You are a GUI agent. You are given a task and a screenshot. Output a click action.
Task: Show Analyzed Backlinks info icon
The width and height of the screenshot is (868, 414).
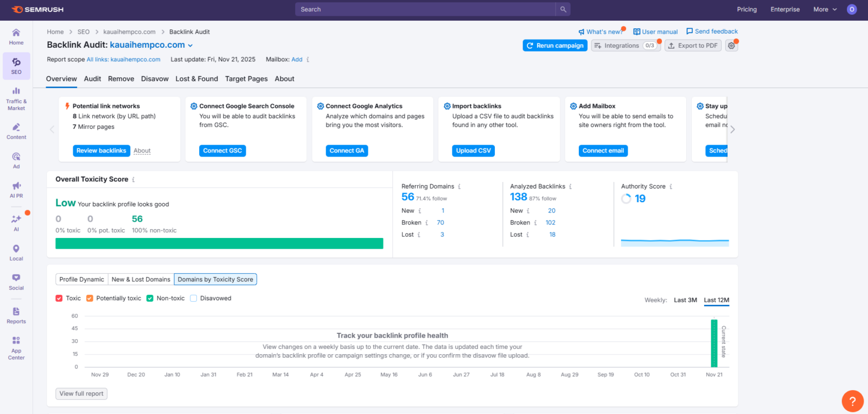coord(570,186)
